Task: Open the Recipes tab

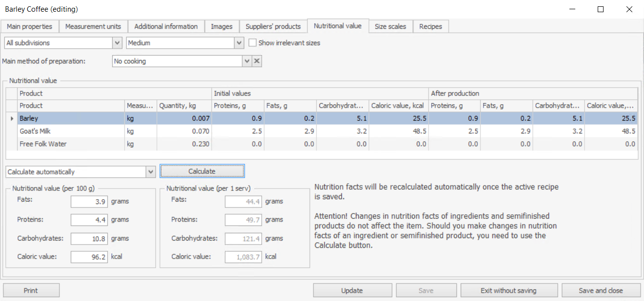Action: pos(430,26)
